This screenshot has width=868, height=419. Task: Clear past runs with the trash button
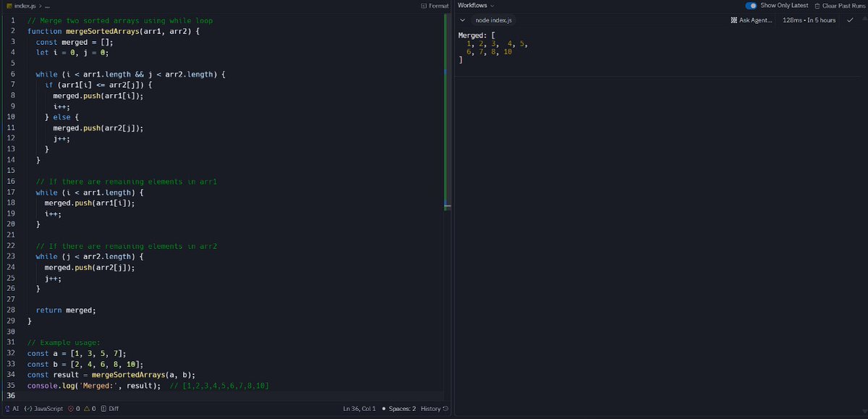838,6
